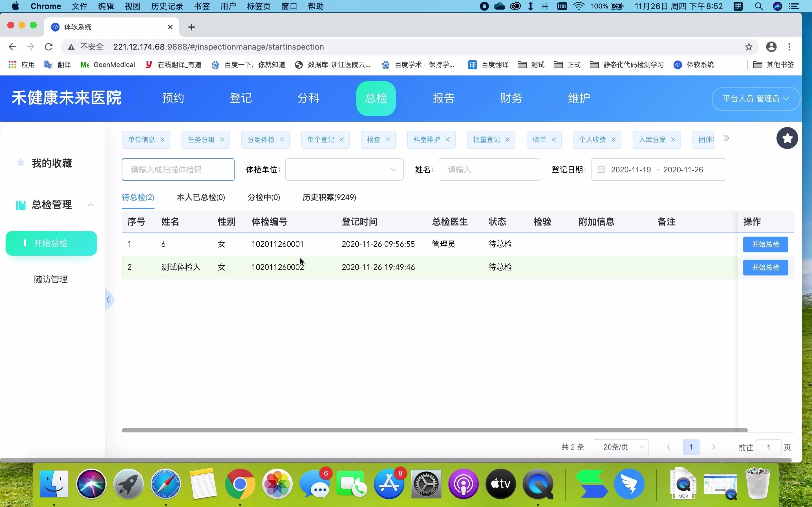This screenshot has width=812, height=507.
Task: Select 分检中(0) tab
Action: click(264, 197)
